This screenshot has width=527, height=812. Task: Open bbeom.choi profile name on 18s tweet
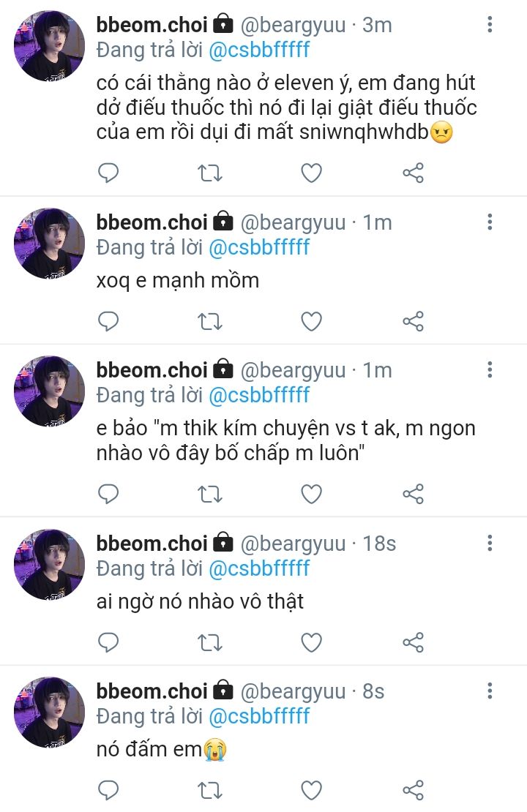click(x=152, y=544)
